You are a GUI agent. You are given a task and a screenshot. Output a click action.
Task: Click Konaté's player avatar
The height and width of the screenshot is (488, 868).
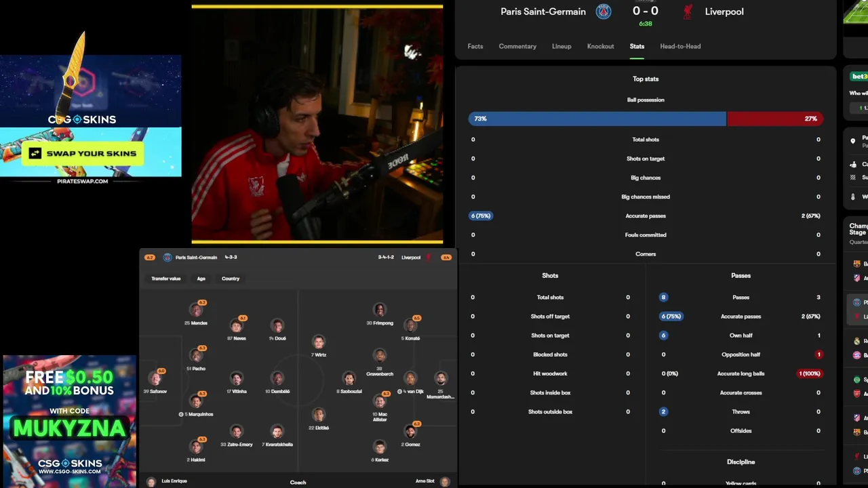tap(410, 325)
